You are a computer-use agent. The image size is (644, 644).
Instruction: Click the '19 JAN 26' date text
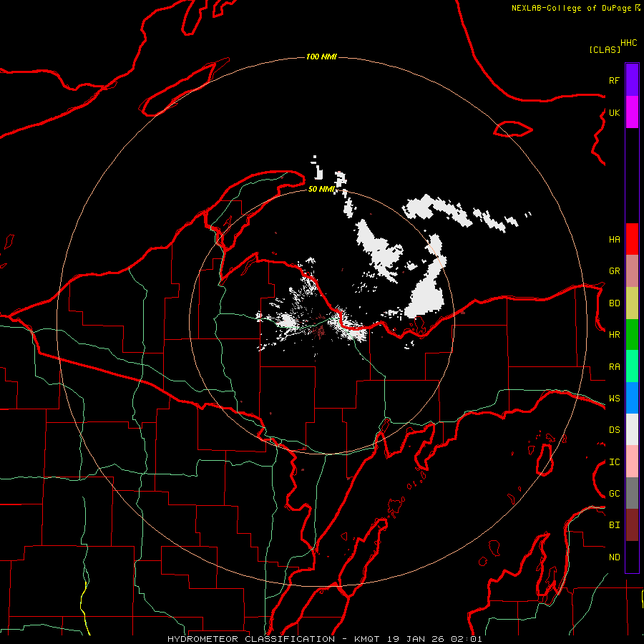coord(415,639)
